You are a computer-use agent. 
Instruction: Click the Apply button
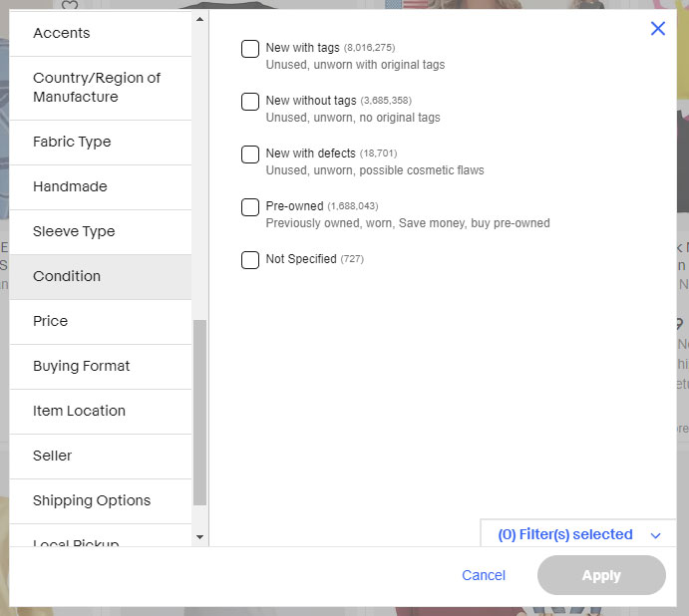(601, 575)
